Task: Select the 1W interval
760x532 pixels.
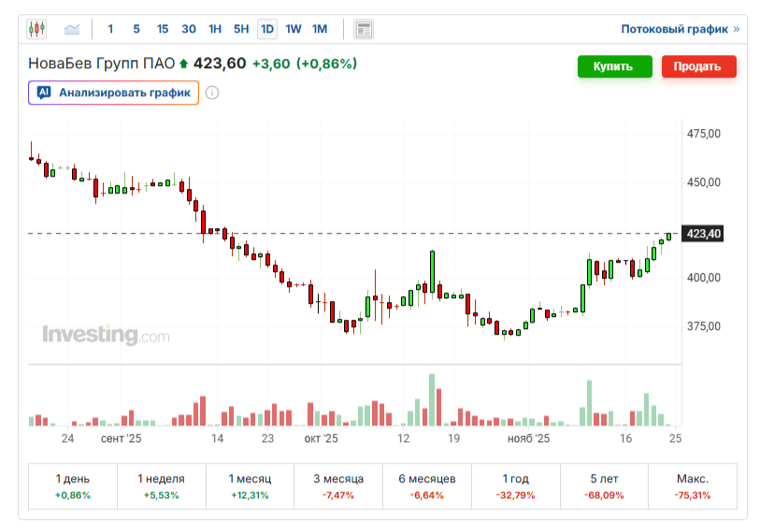Action: click(x=294, y=29)
